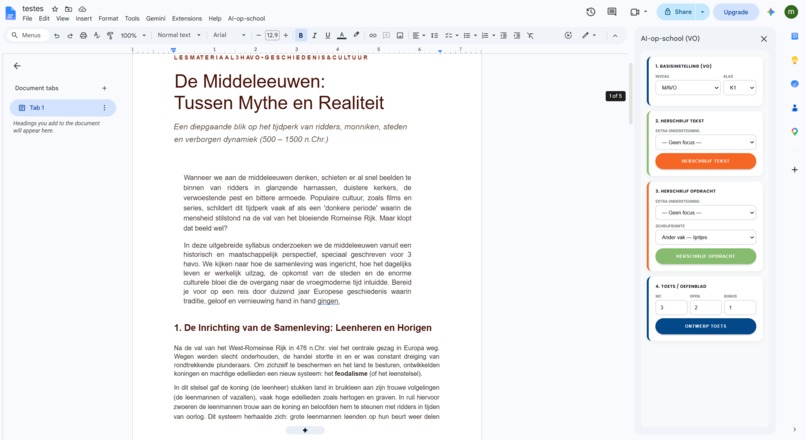Toggle italic formatting

314,35
